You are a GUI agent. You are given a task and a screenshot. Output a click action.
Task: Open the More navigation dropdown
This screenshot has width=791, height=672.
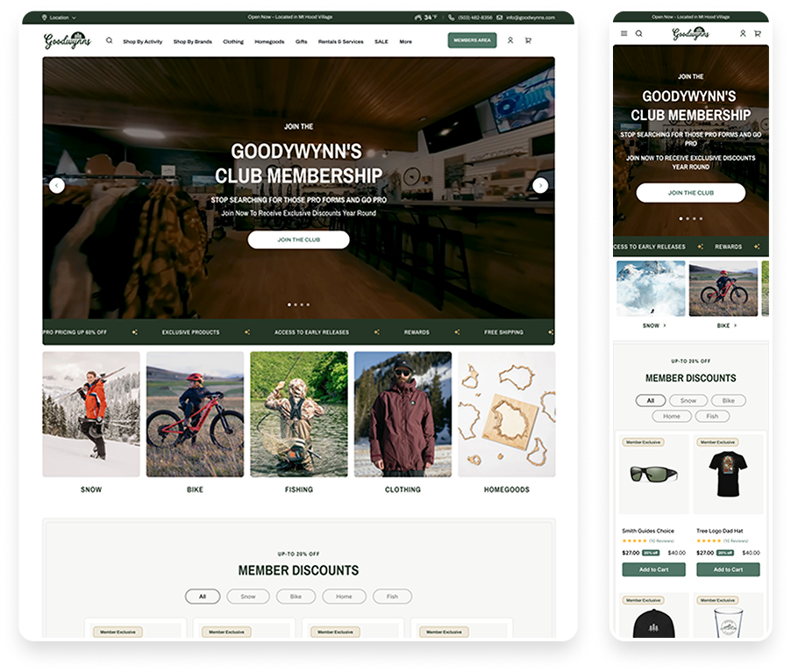point(406,41)
